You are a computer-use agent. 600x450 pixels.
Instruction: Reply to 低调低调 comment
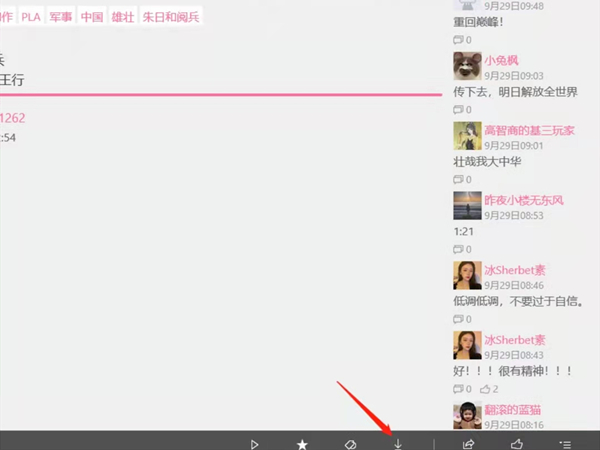(462, 319)
